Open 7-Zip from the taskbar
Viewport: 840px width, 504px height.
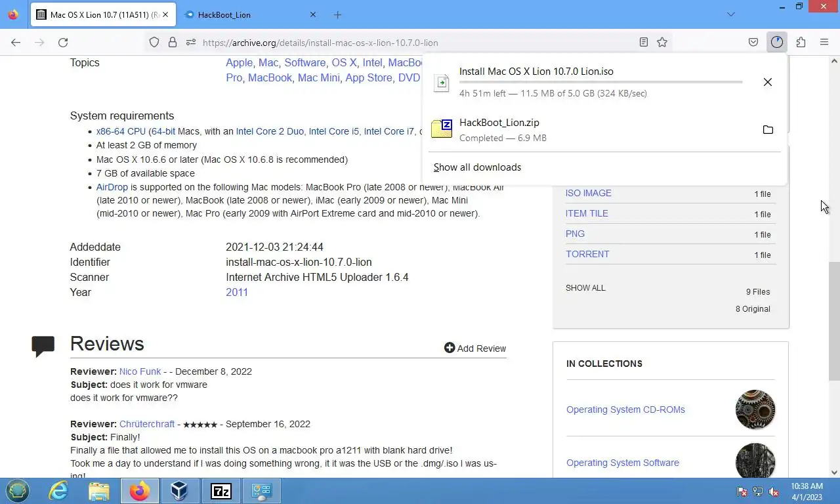tap(220, 490)
